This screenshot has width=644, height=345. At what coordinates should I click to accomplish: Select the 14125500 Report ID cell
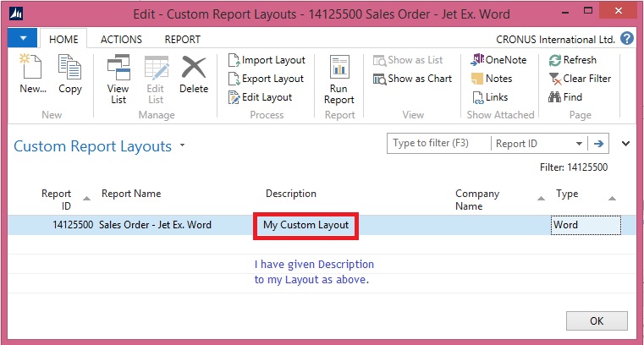pyautogui.click(x=73, y=225)
